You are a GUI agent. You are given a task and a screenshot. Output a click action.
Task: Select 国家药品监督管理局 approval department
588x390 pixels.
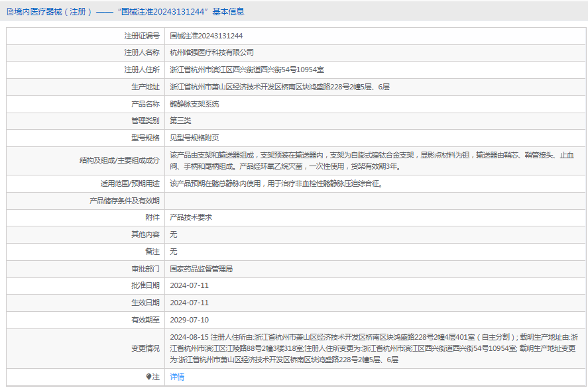[202, 269]
